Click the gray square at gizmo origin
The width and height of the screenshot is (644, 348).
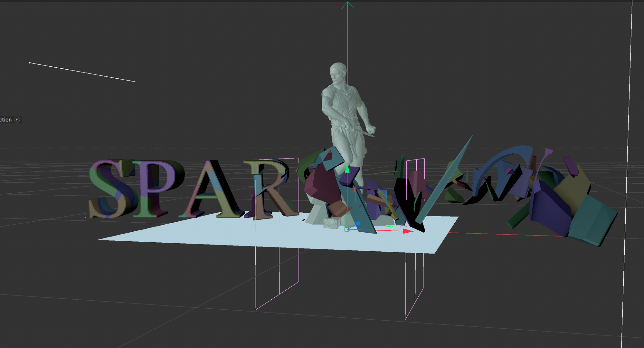click(347, 229)
